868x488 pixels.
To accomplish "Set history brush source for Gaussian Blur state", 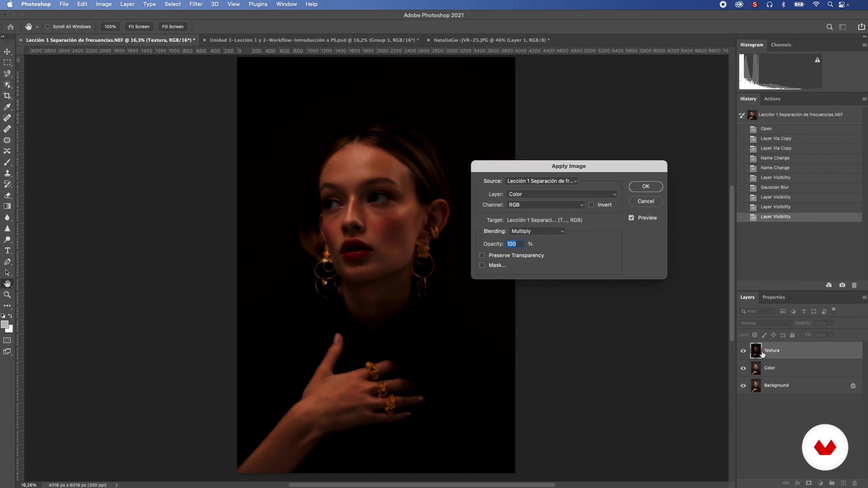I will point(742,188).
